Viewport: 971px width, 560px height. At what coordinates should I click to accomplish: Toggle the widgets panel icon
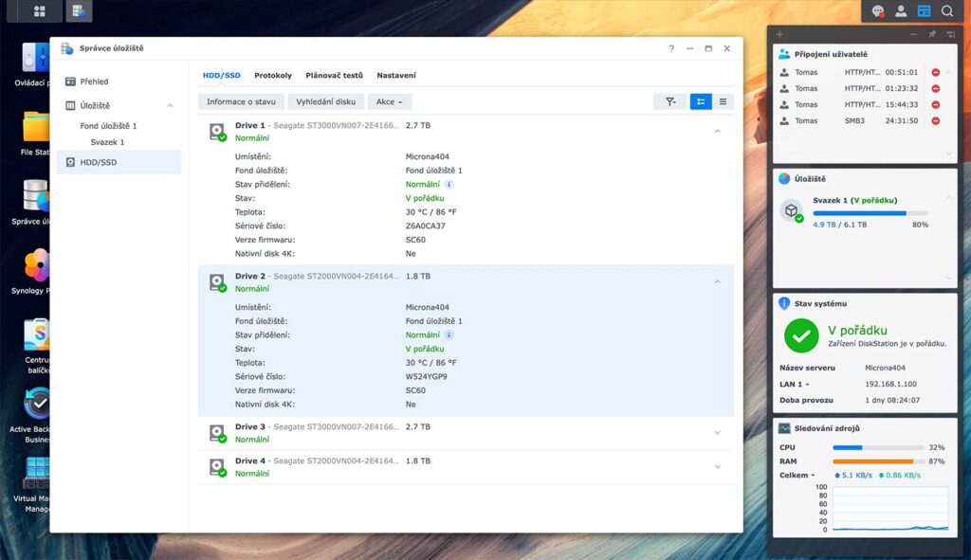(924, 11)
